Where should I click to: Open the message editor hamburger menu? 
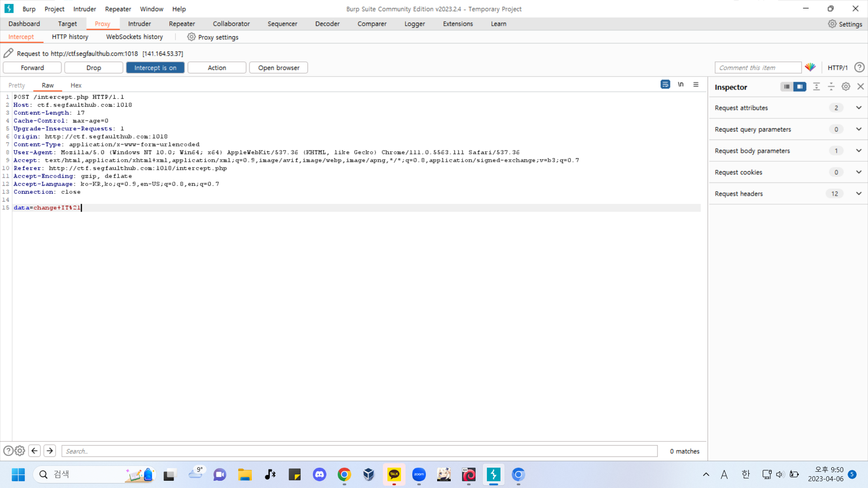click(696, 84)
